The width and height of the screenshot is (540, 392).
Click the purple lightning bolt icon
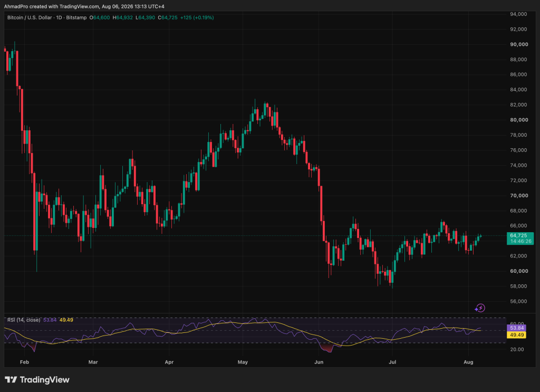(x=480, y=308)
